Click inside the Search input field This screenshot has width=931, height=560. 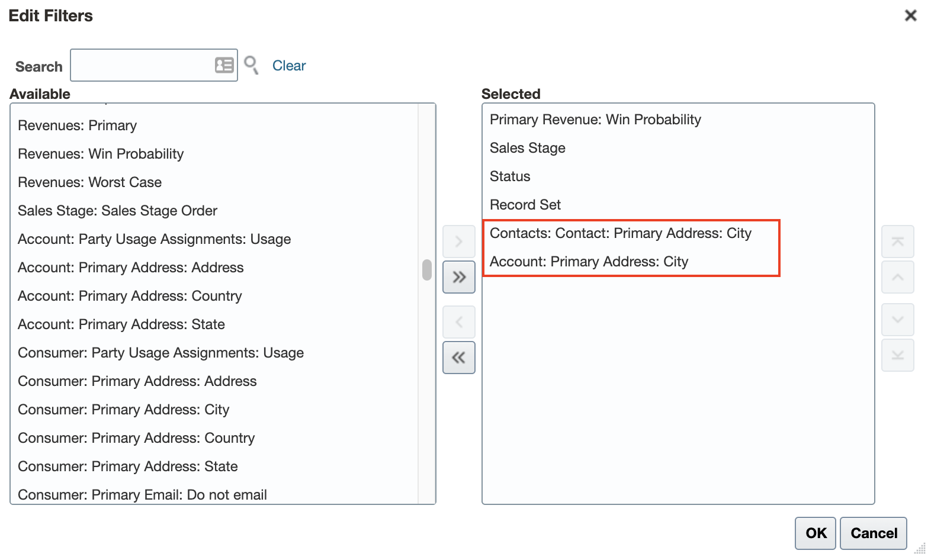click(x=142, y=65)
